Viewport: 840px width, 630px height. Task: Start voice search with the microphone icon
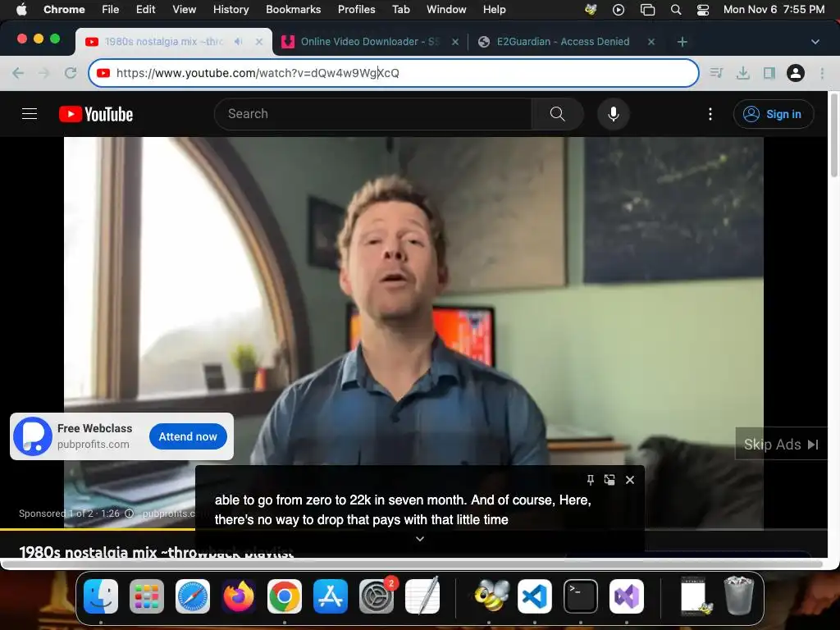614,113
